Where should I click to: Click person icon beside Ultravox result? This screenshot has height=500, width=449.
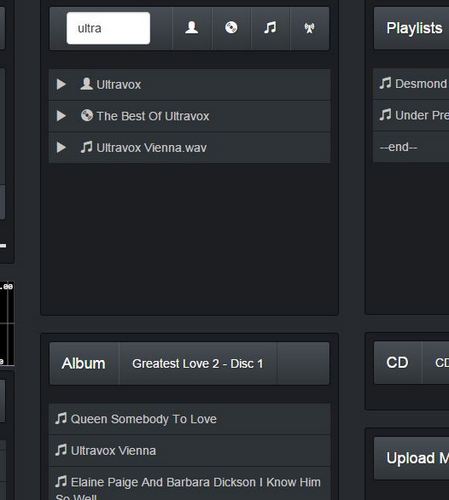pyautogui.click(x=86, y=84)
